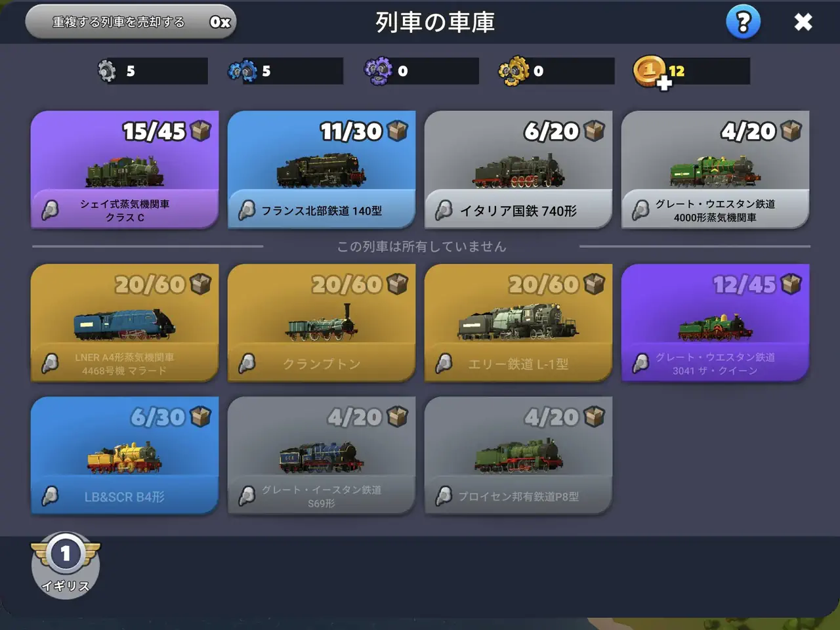Select フランス北部鉄道 140型 train card
This screenshot has width=840, height=630.
tap(322, 170)
